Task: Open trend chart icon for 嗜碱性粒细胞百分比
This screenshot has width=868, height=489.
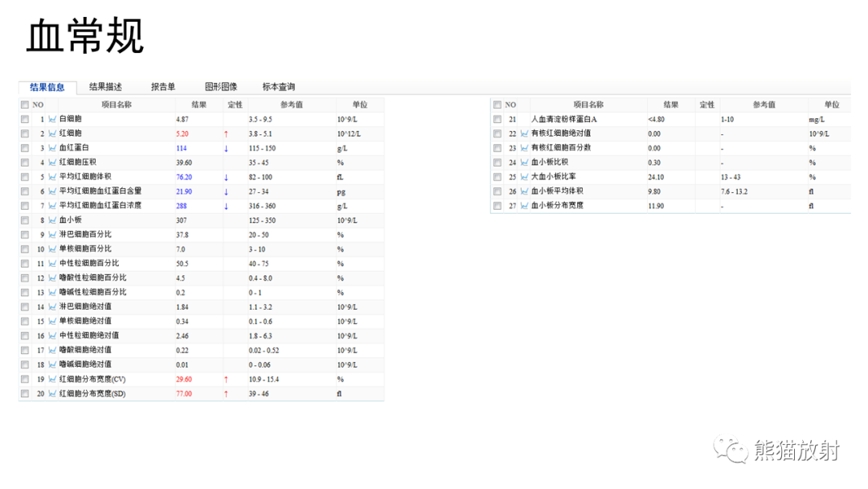Action: tap(52, 293)
